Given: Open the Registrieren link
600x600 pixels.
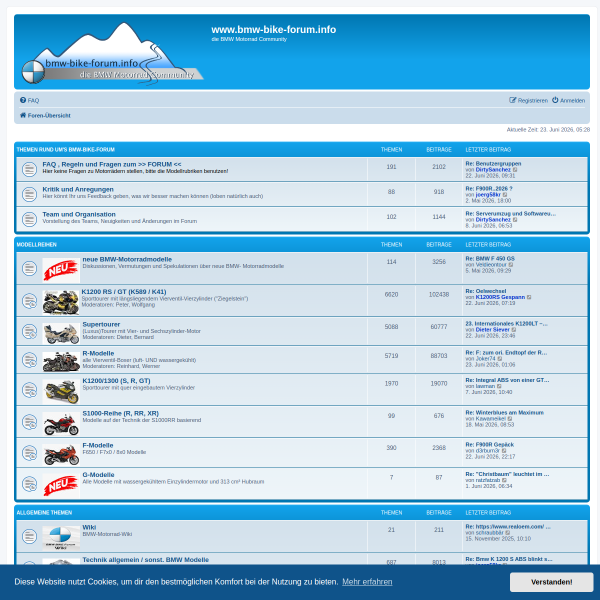Looking at the screenshot, I should tap(533, 101).
